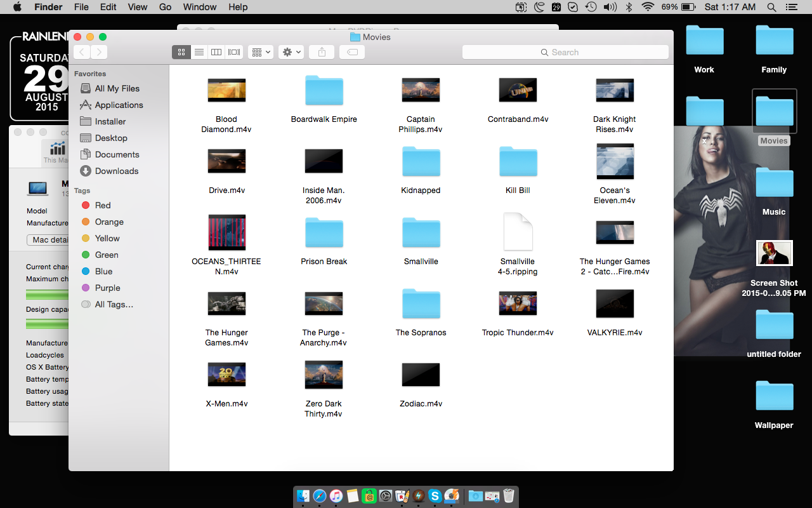Viewport: 812px width, 508px height.
Task: Select the Yellow tag color dot
Action: coord(86,238)
